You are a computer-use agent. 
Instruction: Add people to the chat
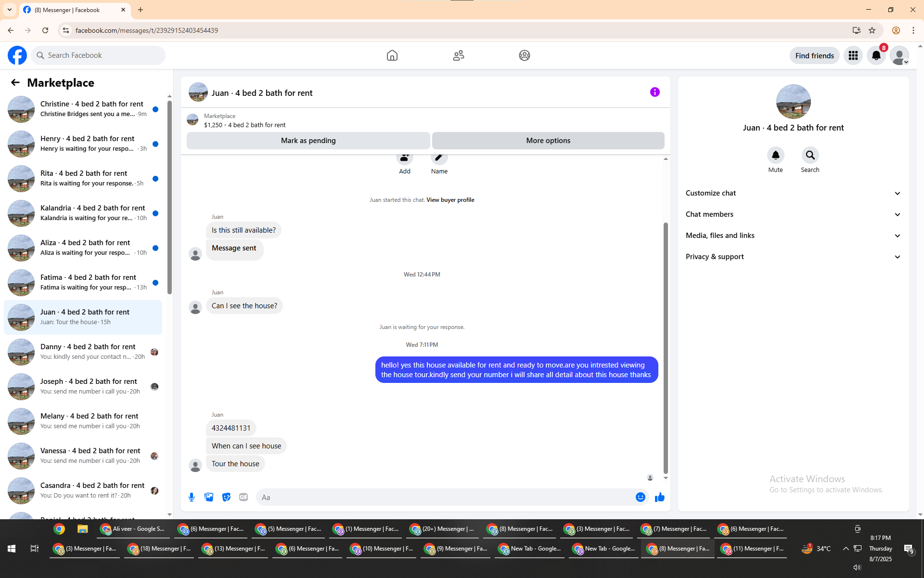click(405, 164)
